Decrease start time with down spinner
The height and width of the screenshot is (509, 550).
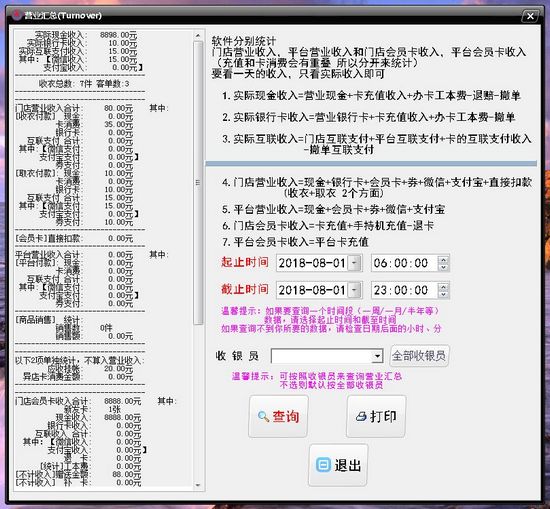click(x=443, y=267)
